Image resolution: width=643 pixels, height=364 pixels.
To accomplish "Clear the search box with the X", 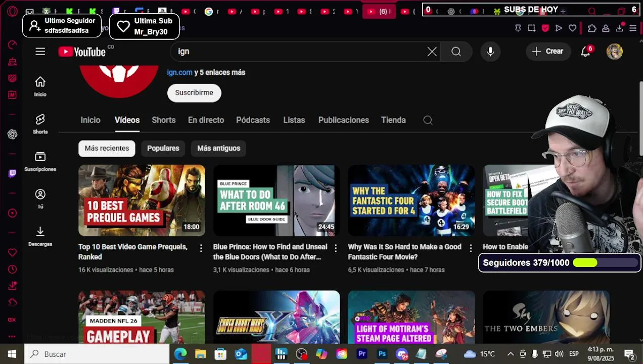I will point(432,52).
